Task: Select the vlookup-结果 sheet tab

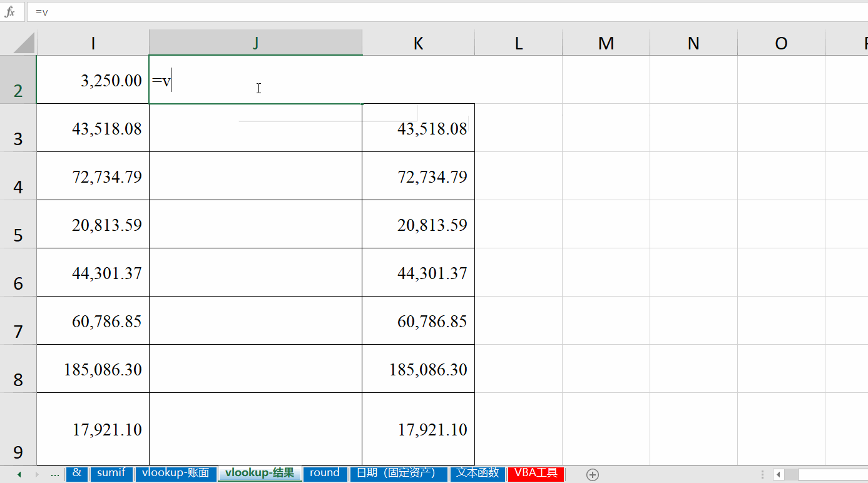Action: tap(260, 473)
